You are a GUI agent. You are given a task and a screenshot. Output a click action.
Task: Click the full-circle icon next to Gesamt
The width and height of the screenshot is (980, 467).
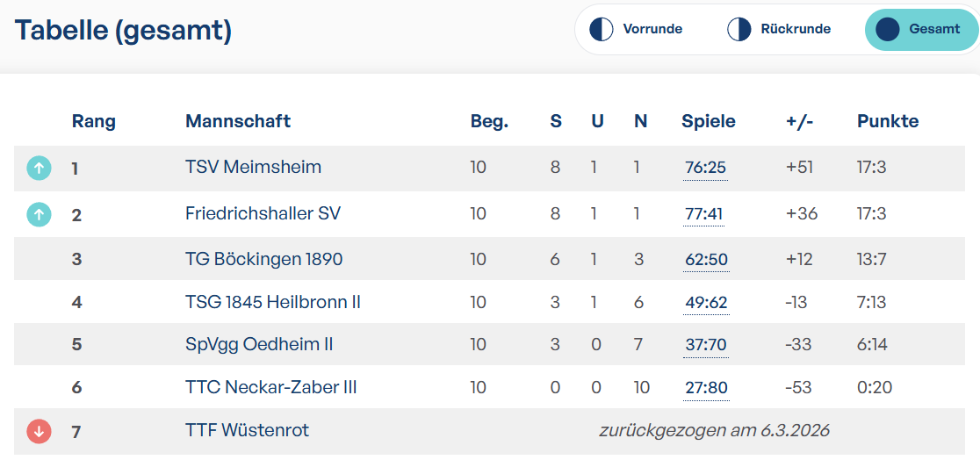point(888,29)
